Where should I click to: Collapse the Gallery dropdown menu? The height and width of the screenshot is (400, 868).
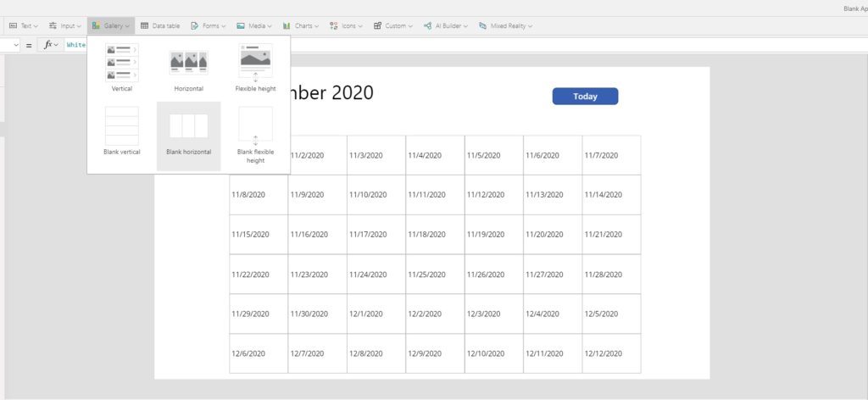(x=111, y=26)
